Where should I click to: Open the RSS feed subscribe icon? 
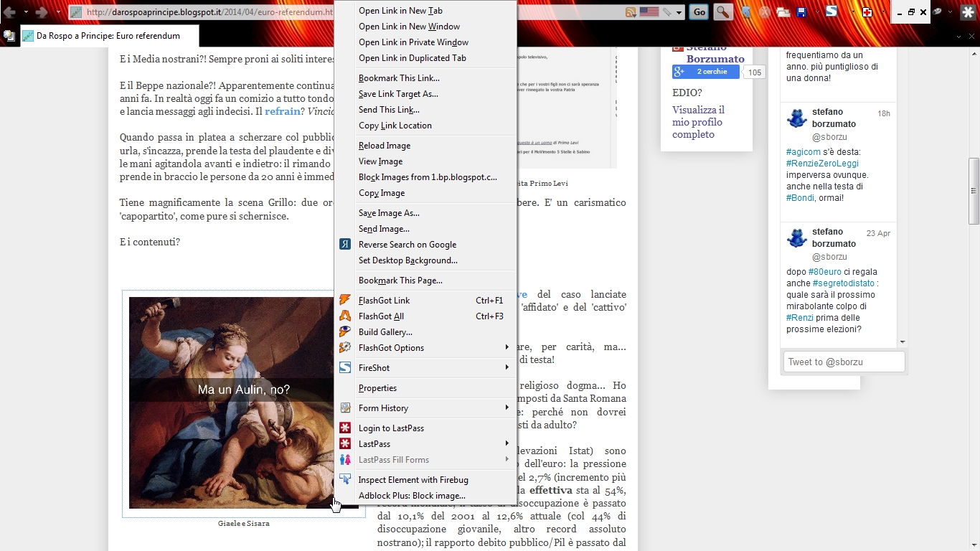pos(631,12)
